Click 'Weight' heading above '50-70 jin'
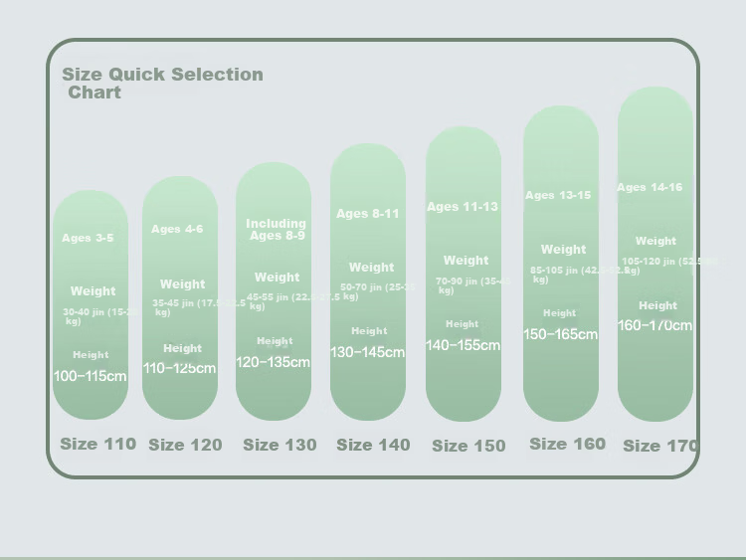746x560 pixels. click(x=372, y=268)
